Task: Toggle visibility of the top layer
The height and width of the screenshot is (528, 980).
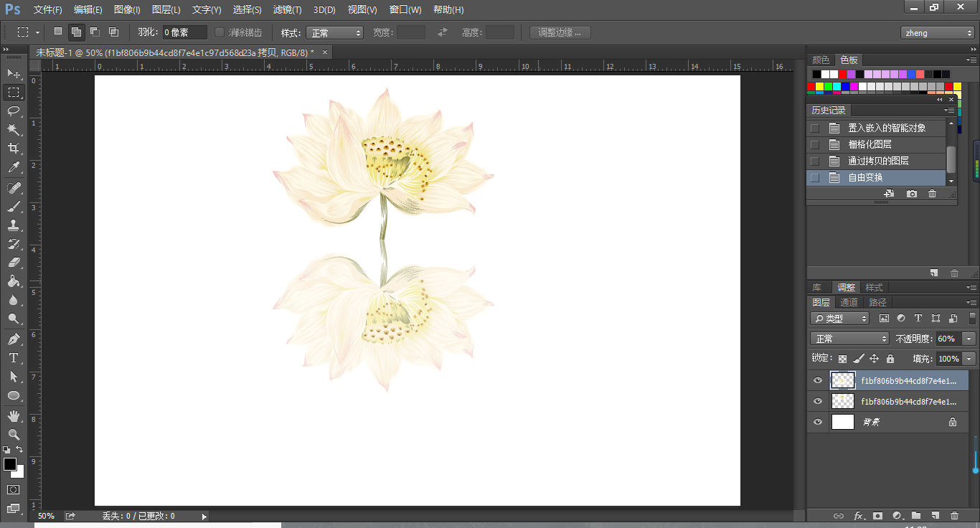Action: 818,380
